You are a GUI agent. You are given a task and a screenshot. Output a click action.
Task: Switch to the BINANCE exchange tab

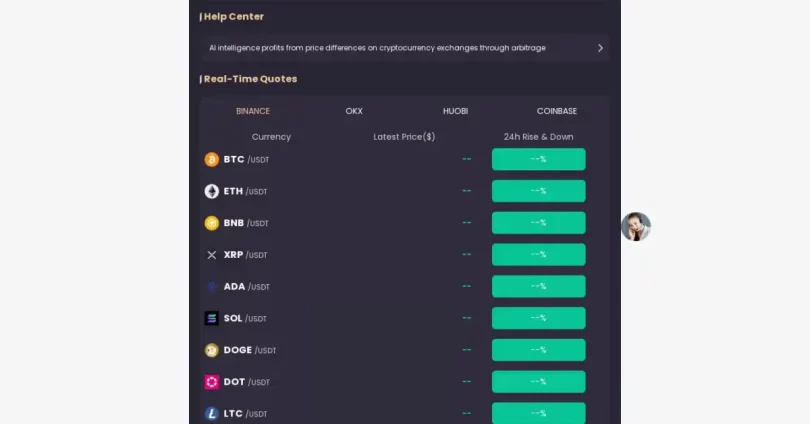[253, 111]
